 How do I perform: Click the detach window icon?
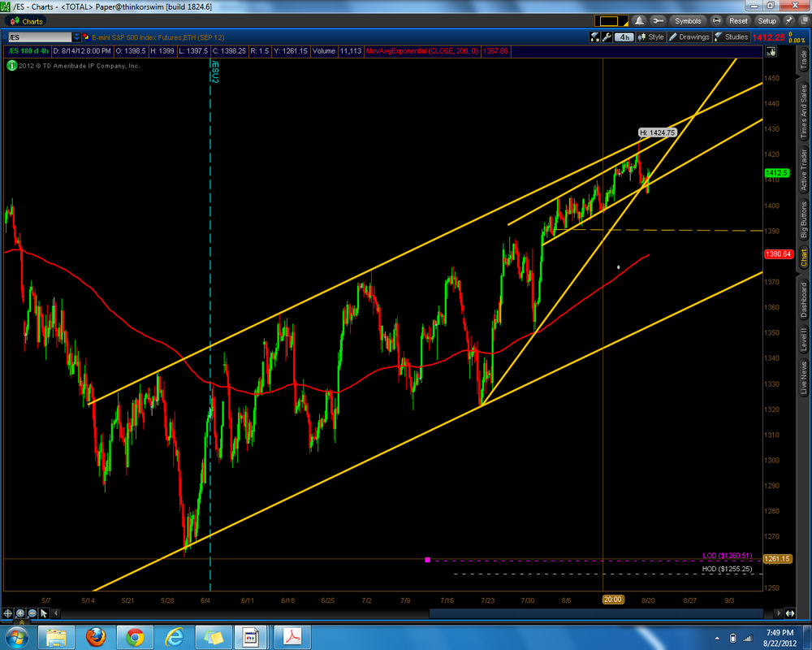coord(804,21)
